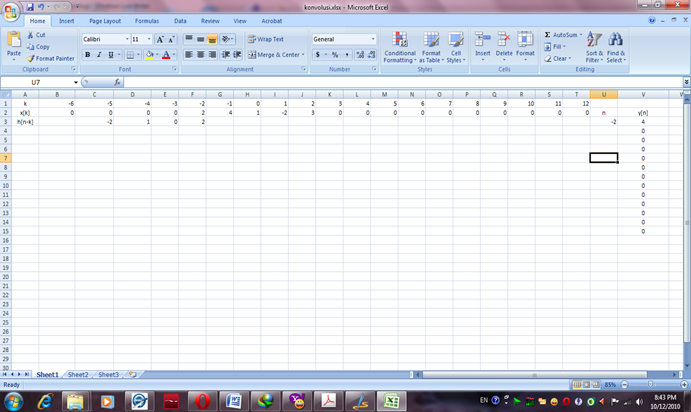Viewport: 691px width, 412px height.
Task: Undo the last action
Action: [x=41, y=7]
